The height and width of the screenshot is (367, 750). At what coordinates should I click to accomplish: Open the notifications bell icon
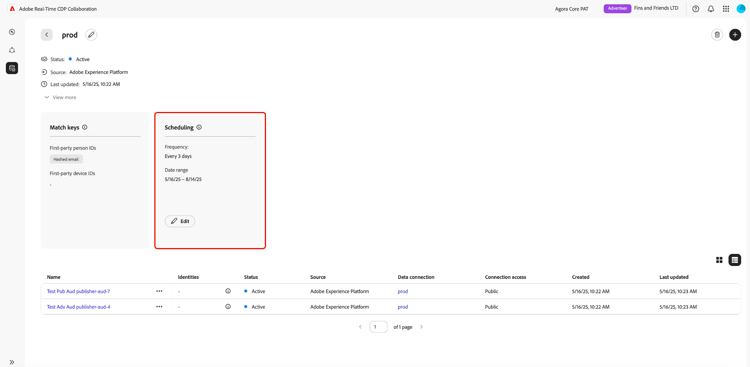pos(711,9)
